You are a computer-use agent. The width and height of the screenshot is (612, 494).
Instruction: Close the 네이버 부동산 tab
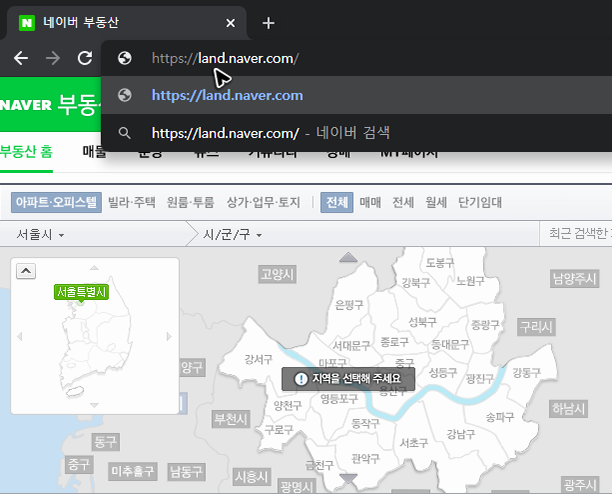(231, 23)
